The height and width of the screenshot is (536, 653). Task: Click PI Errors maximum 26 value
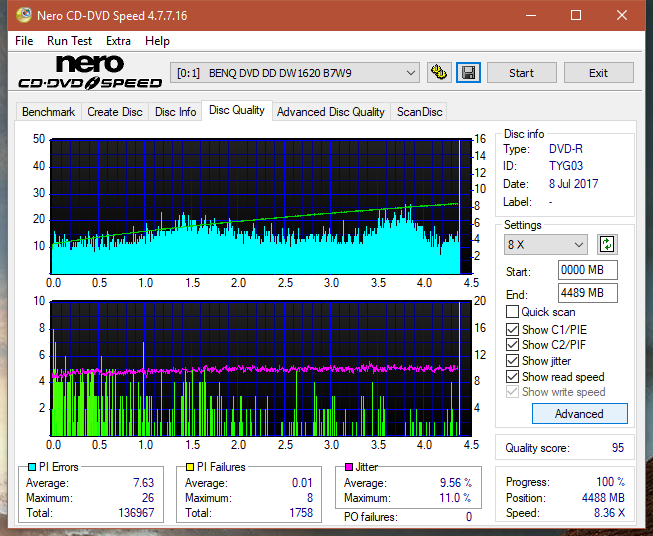148,498
